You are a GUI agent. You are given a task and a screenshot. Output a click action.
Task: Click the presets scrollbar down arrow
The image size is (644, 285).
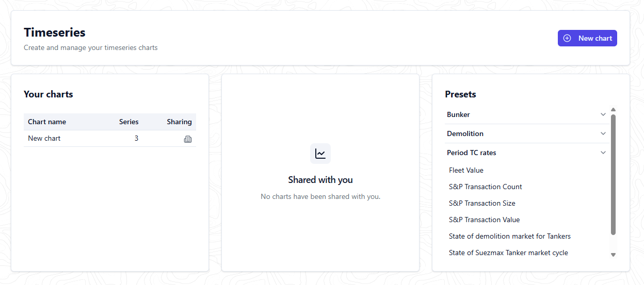coord(613,255)
